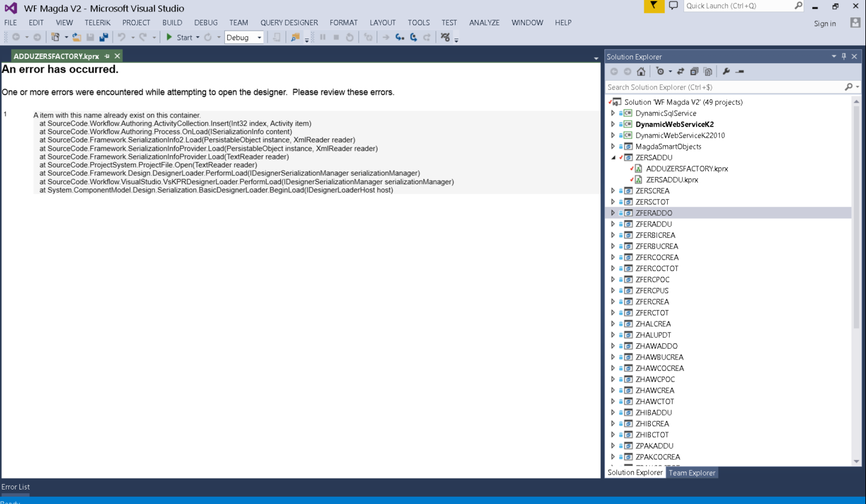Click the New Project toolbar icon
Image resolution: width=866 pixels, height=504 pixels.
pyautogui.click(x=55, y=37)
